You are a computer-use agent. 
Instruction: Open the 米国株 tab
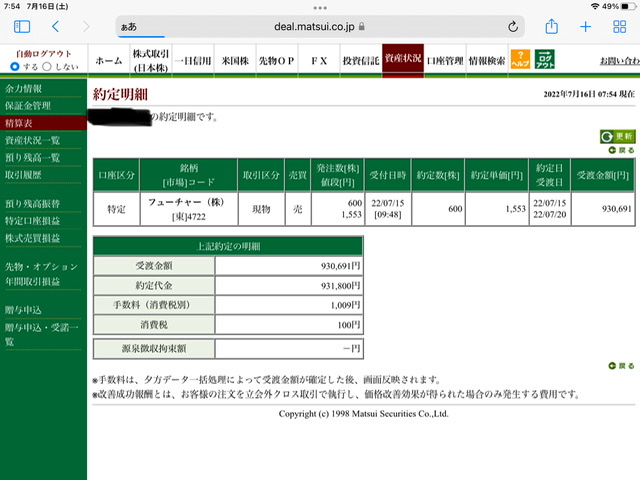[x=235, y=60]
